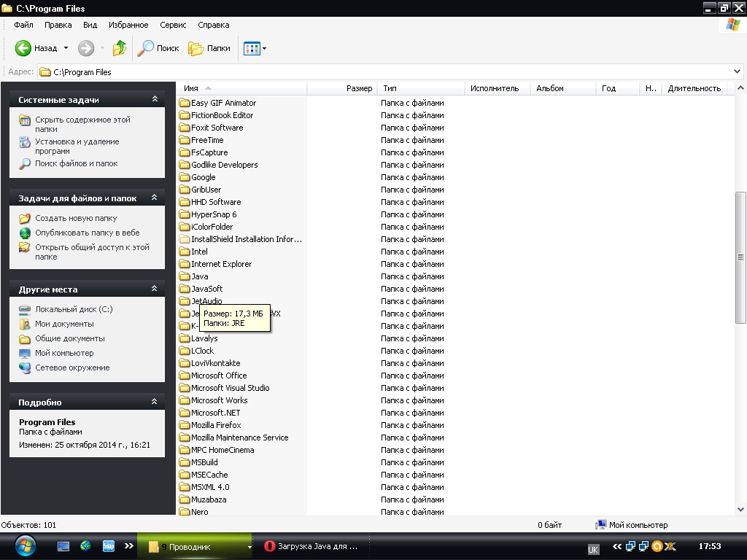Select the InstallShield Installation Information folder icon
This screenshot has height=560, width=747.
point(185,239)
